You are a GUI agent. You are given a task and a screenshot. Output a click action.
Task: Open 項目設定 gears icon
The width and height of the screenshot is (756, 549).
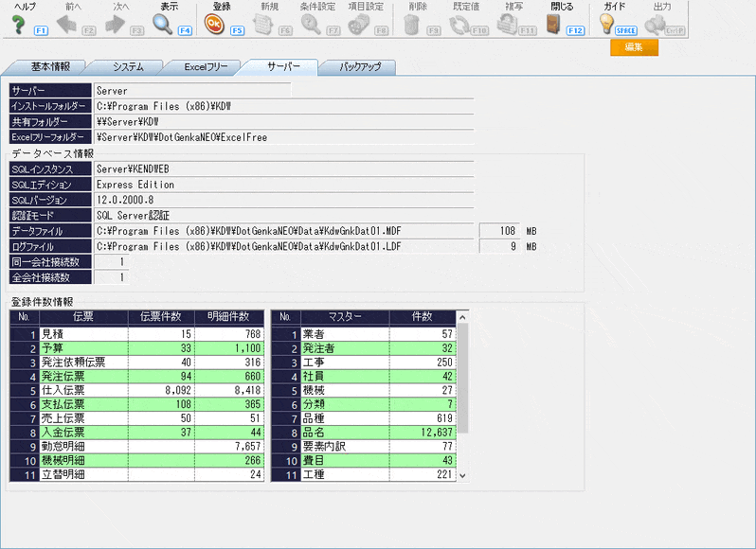point(359,24)
